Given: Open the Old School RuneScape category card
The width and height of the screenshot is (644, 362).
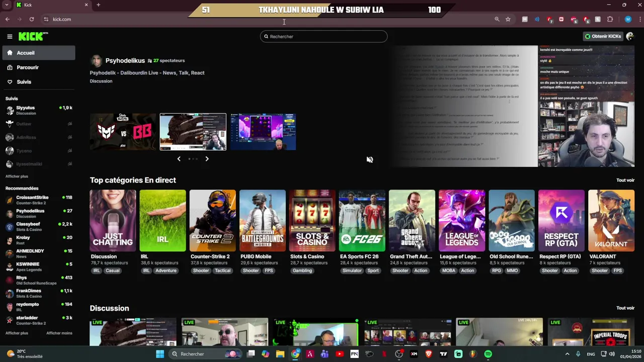Looking at the screenshot, I should (x=511, y=220).
